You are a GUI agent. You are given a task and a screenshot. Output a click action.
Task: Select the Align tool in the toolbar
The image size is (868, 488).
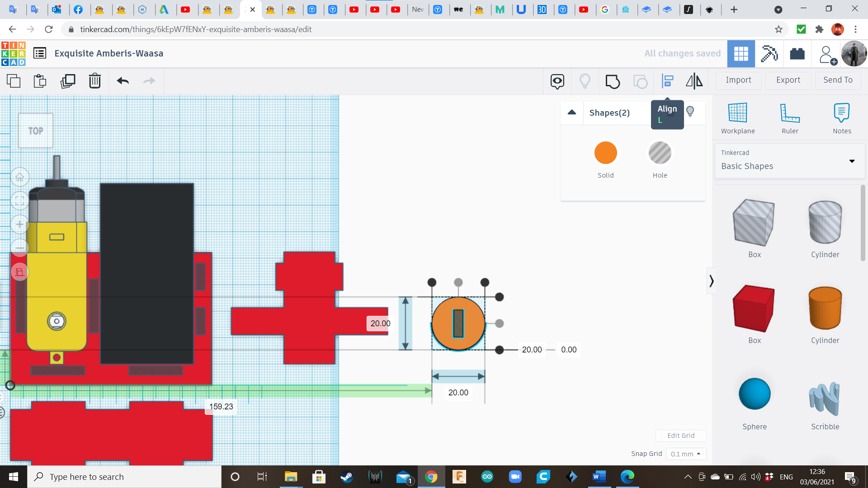click(668, 81)
